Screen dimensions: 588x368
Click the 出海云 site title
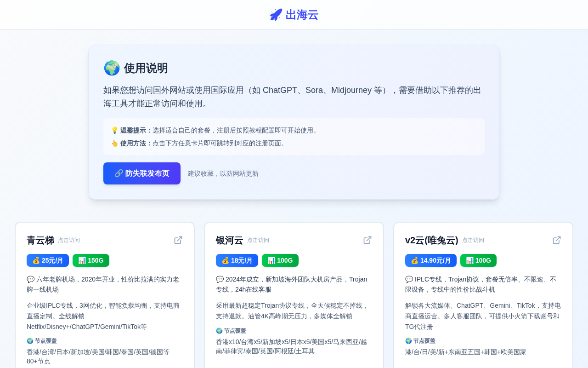[x=302, y=15]
